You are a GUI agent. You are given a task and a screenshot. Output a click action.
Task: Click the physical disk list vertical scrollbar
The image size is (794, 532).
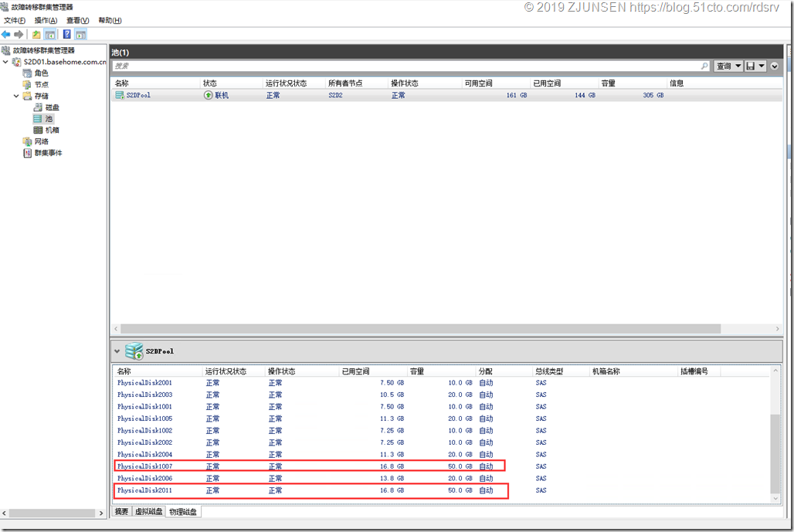(775, 453)
